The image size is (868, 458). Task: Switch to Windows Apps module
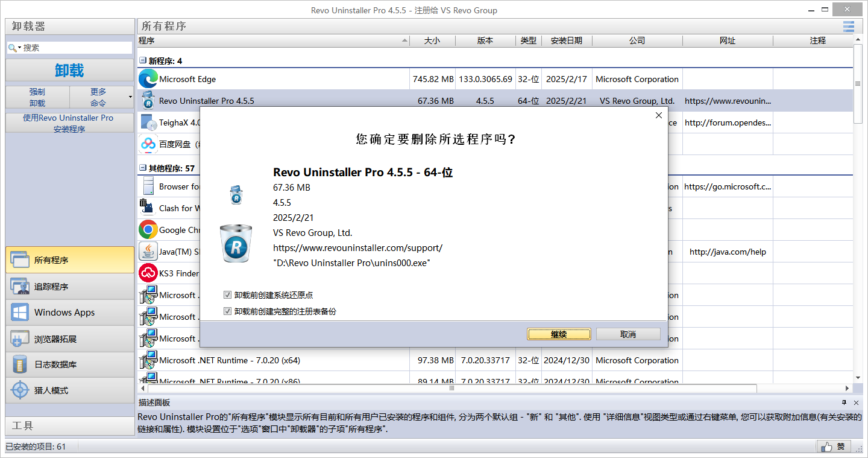point(70,313)
